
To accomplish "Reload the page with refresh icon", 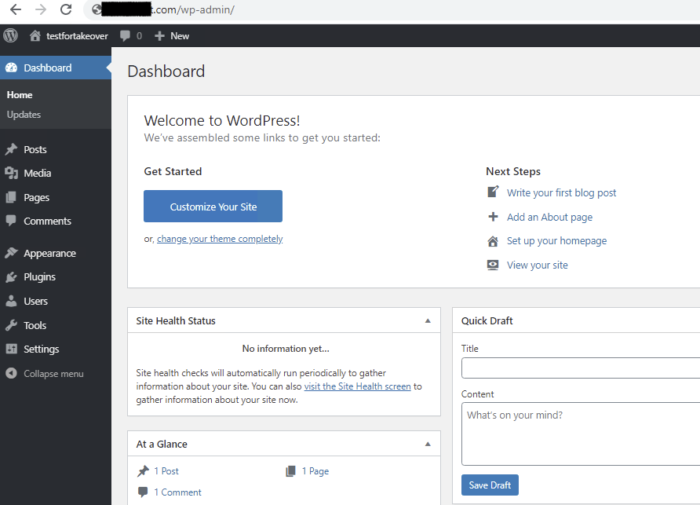I will point(66,9).
